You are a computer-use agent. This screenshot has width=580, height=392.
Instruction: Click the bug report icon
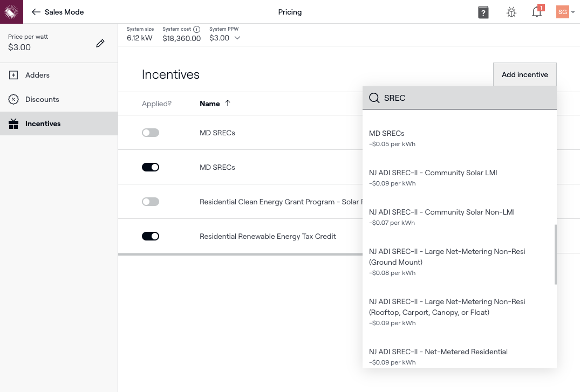[x=511, y=12]
